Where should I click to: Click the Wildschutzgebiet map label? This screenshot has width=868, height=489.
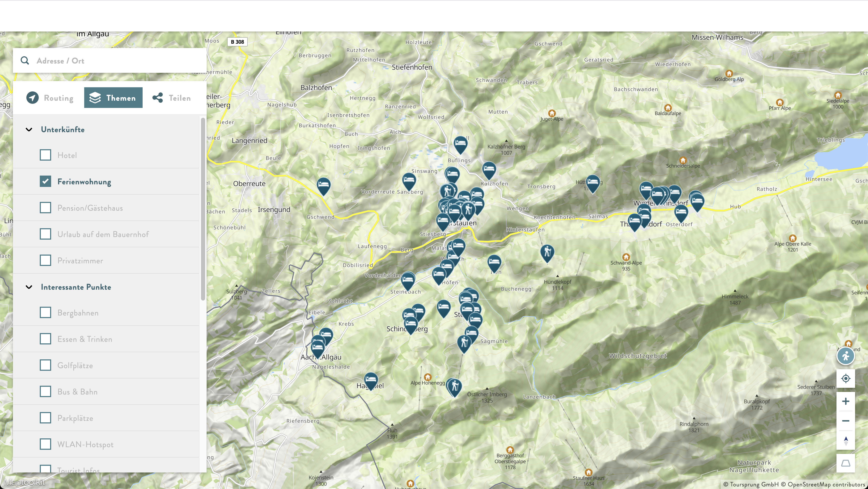638,356
